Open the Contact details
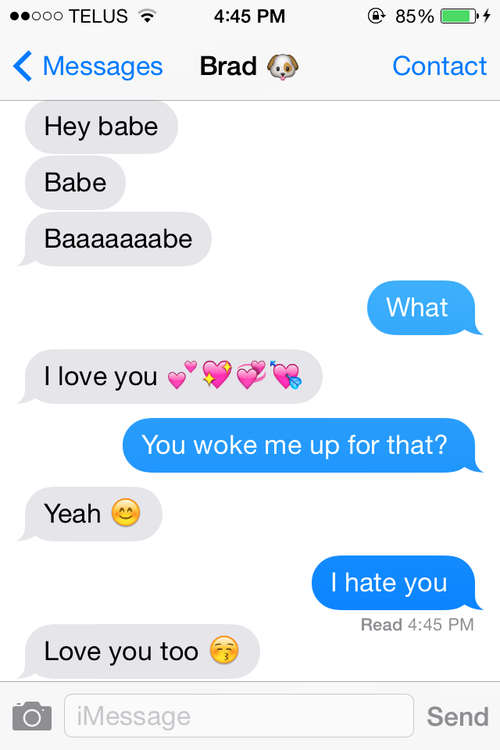 (439, 66)
